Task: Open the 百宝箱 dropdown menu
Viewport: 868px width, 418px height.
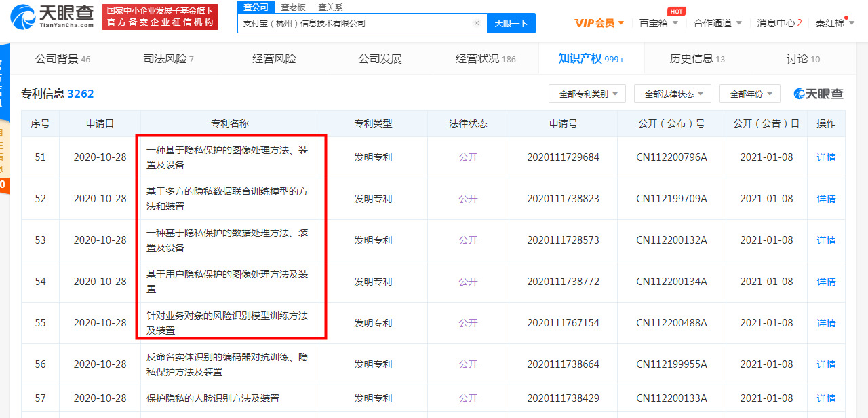Action: click(x=658, y=23)
